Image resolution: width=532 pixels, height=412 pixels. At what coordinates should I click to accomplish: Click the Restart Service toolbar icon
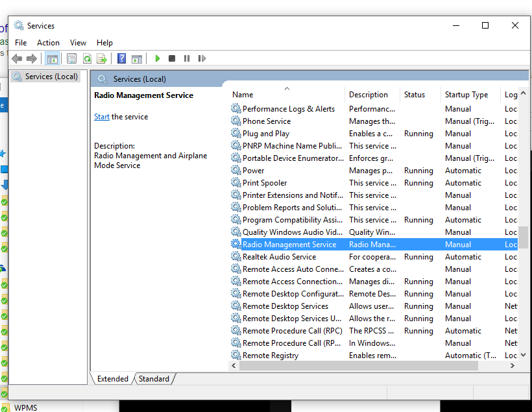point(202,58)
